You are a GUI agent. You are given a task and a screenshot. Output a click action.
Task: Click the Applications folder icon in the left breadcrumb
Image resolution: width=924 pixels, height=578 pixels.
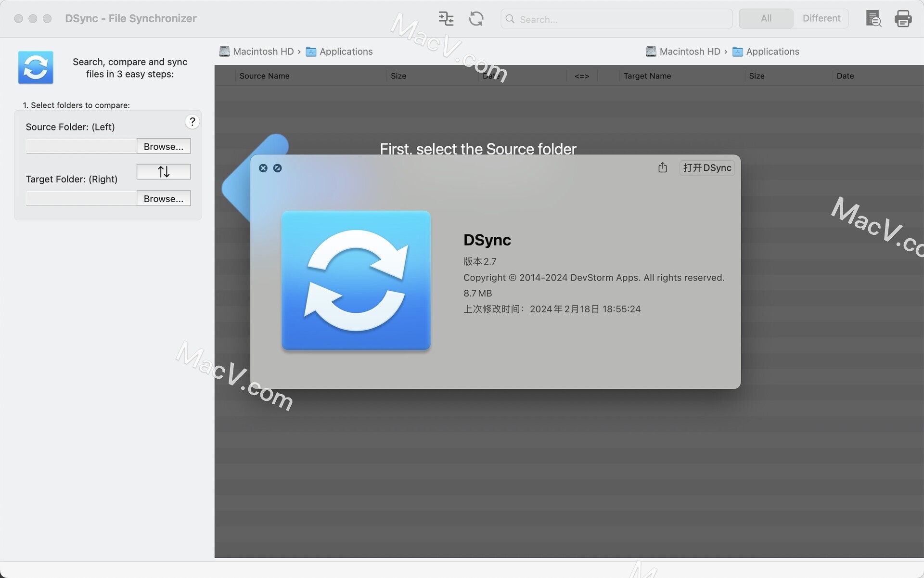click(x=312, y=51)
